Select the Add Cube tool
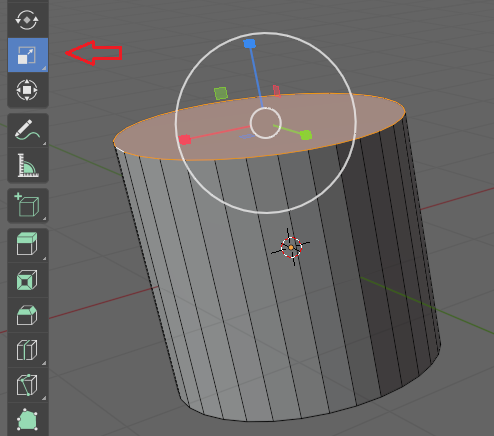494x436 pixels. coord(28,205)
